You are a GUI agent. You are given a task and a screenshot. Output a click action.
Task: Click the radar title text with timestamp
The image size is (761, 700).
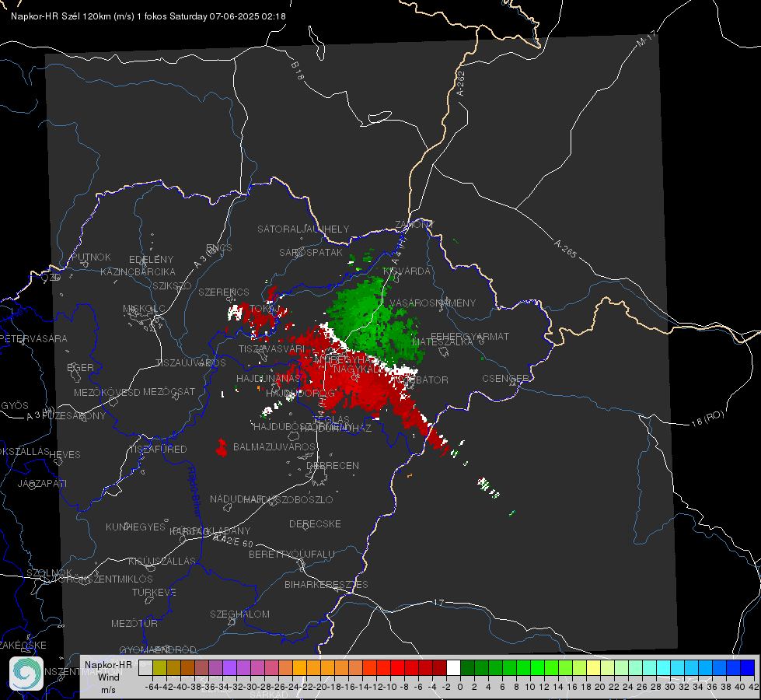click(x=148, y=16)
